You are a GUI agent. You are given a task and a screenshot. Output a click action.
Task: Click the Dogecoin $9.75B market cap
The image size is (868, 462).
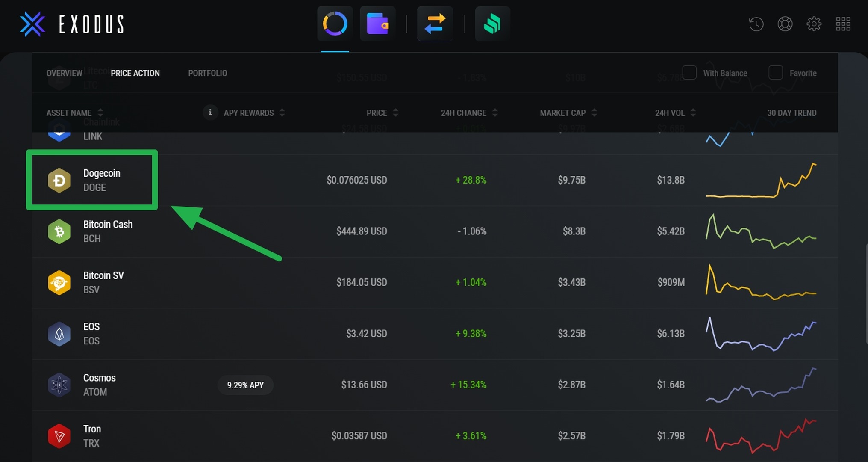tap(571, 180)
